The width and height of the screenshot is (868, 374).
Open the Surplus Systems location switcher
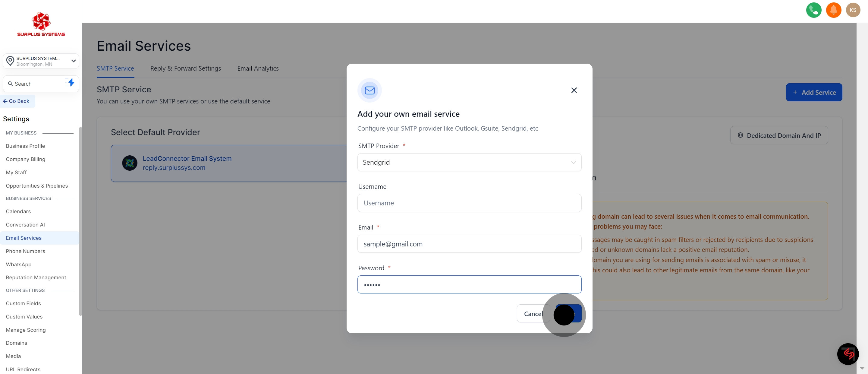click(41, 61)
